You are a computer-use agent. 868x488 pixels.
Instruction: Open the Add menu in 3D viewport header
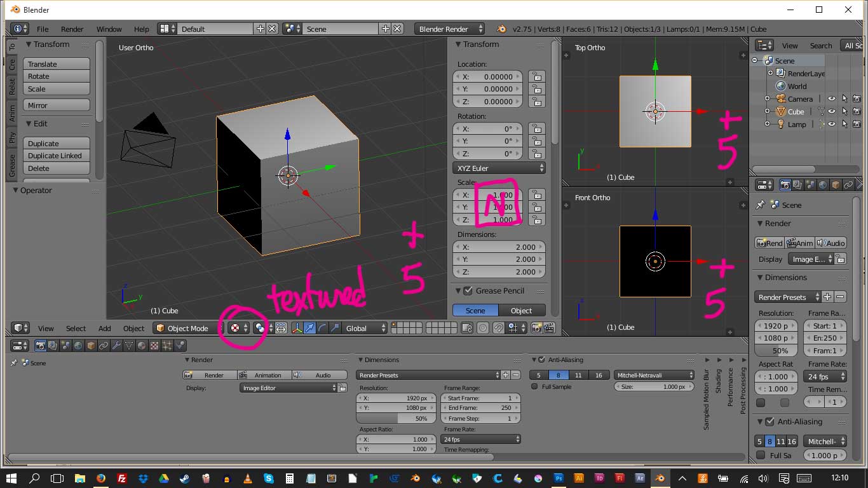point(104,329)
